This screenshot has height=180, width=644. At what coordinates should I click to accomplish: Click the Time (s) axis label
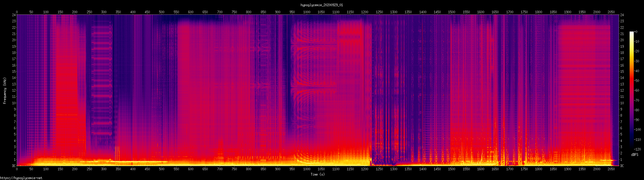pos(318,174)
